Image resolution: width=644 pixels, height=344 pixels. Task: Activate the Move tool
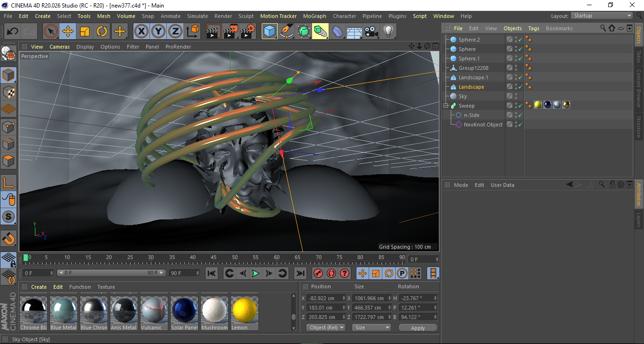tap(68, 32)
